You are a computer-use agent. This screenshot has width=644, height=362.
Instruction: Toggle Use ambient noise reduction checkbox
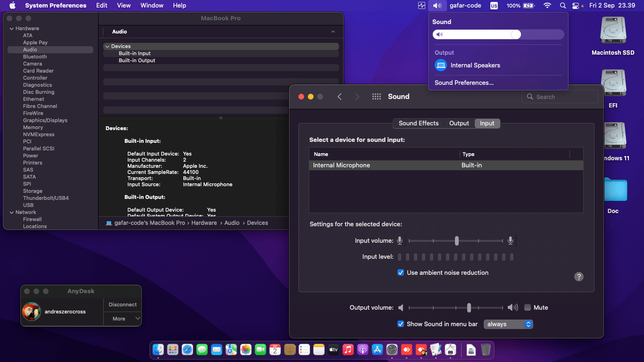(x=401, y=272)
